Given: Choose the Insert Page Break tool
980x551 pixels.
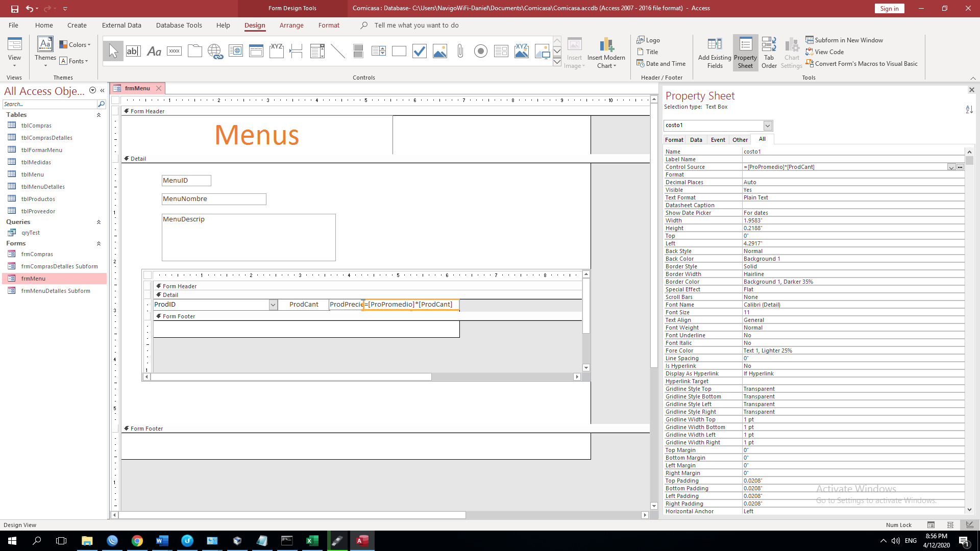Looking at the screenshot, I should (x=297, y=51).
